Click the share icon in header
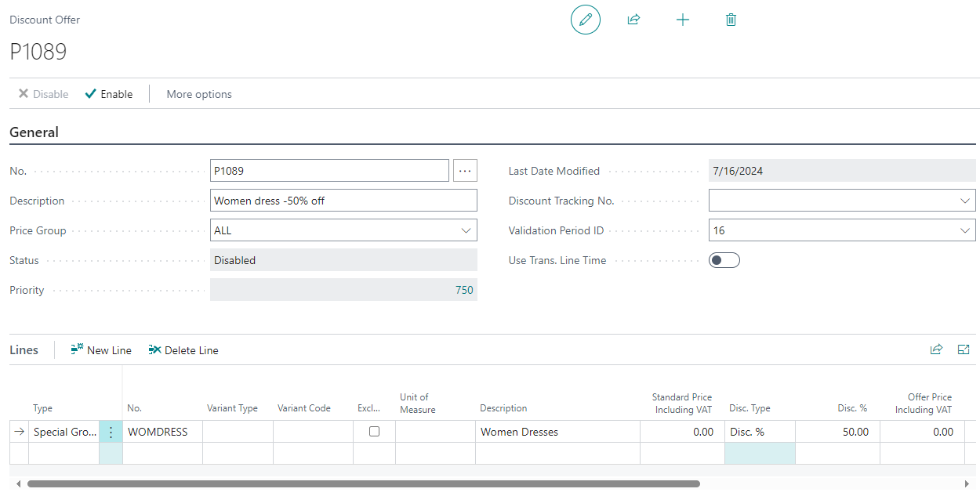Screen dimensions: 980x496 [633, 20]
